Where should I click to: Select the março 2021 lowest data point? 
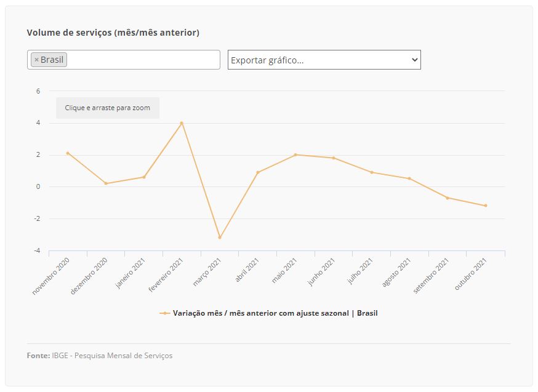click(220, 238)
